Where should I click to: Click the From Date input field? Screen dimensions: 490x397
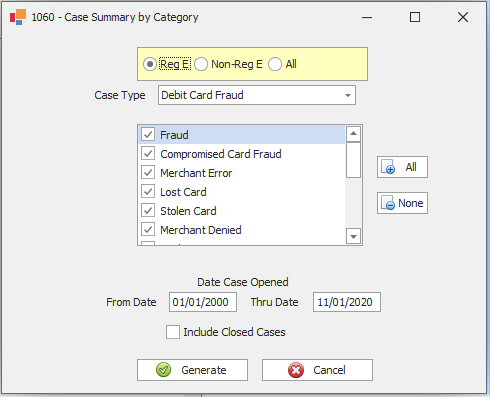pyautogui.click(x=203, y=302)
